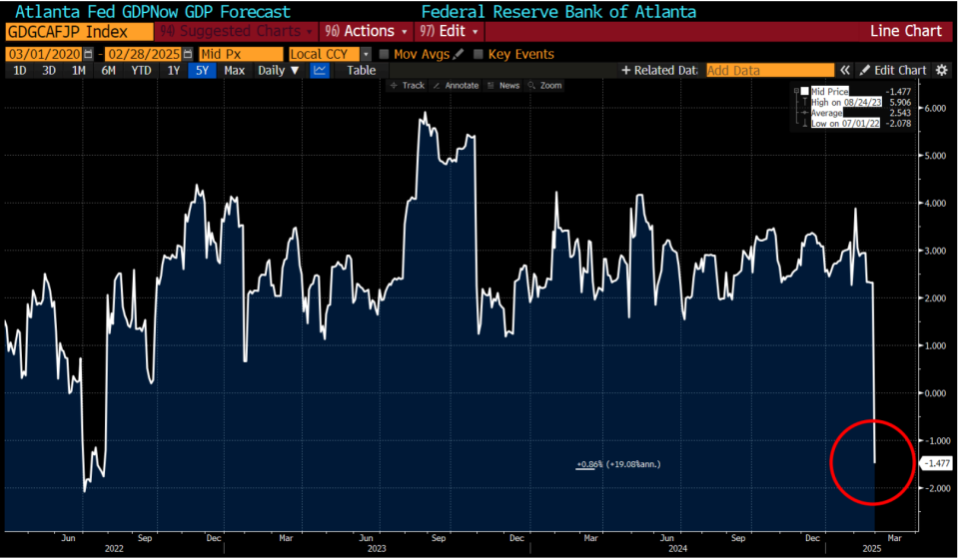This screenshot has height=560, width=959.
Task: Select the 1Y range tab
Action: (174, 70)
